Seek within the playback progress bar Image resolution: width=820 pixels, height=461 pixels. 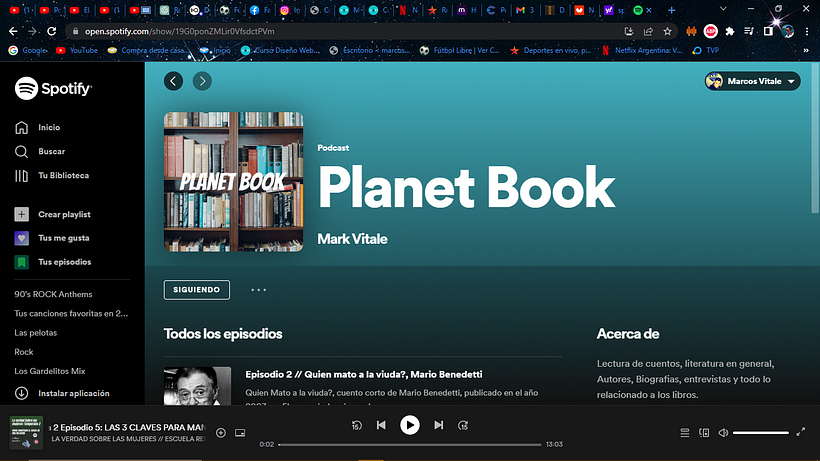(x=409, y=445)
